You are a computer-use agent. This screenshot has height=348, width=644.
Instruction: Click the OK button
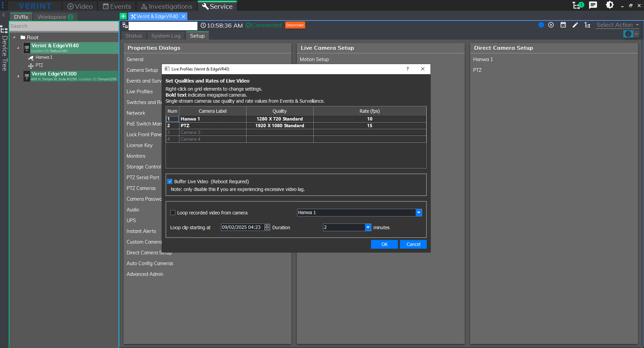click(x=384, y=244)
